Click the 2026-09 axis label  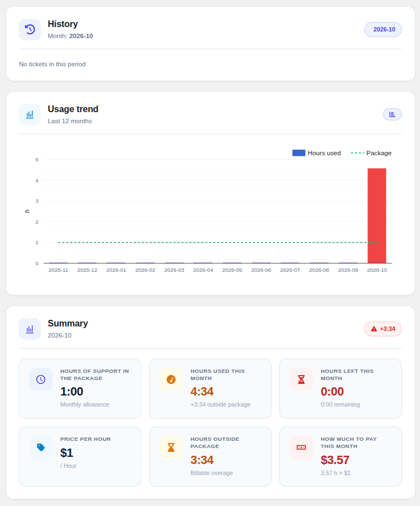tap(348, 270)
